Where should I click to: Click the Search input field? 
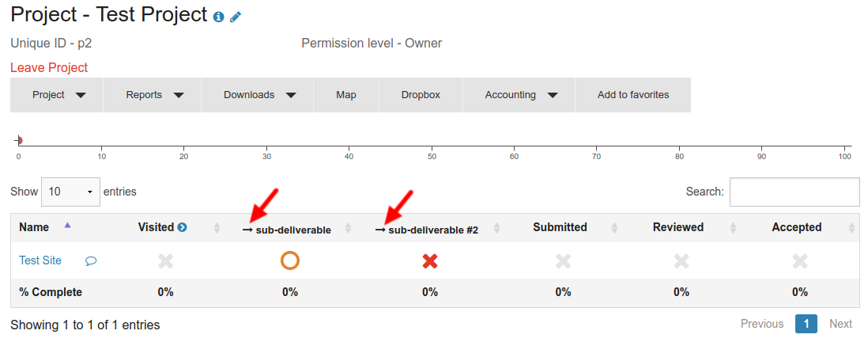(794, 192)
